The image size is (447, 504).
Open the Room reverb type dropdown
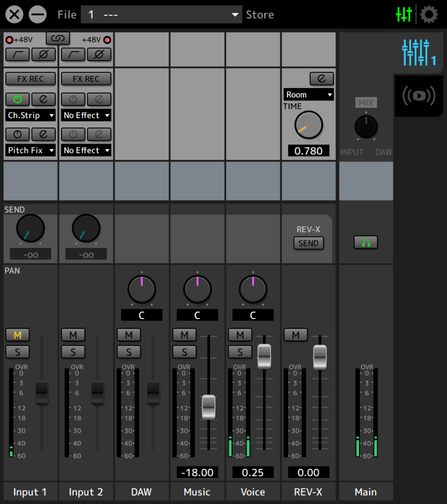click(x=309, y=94)
